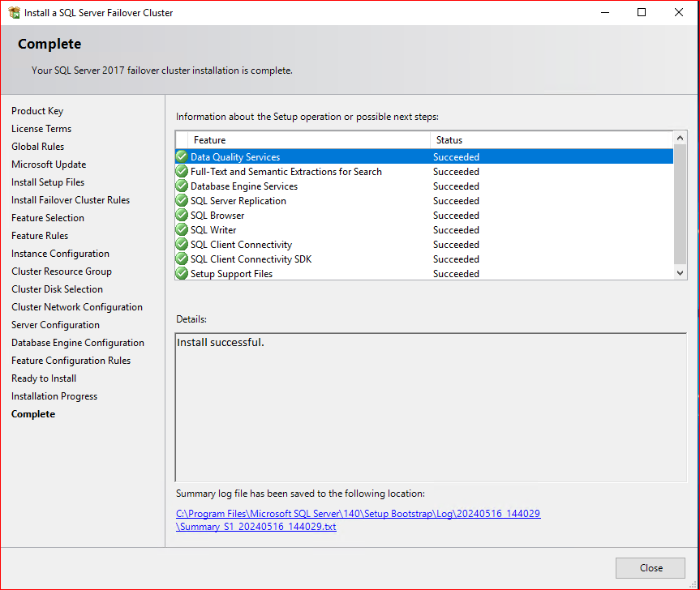The image size is (700, 590).
Task: Click the green check icon beside SQL Client Connectivity SDK
Action: coord(182,259)
